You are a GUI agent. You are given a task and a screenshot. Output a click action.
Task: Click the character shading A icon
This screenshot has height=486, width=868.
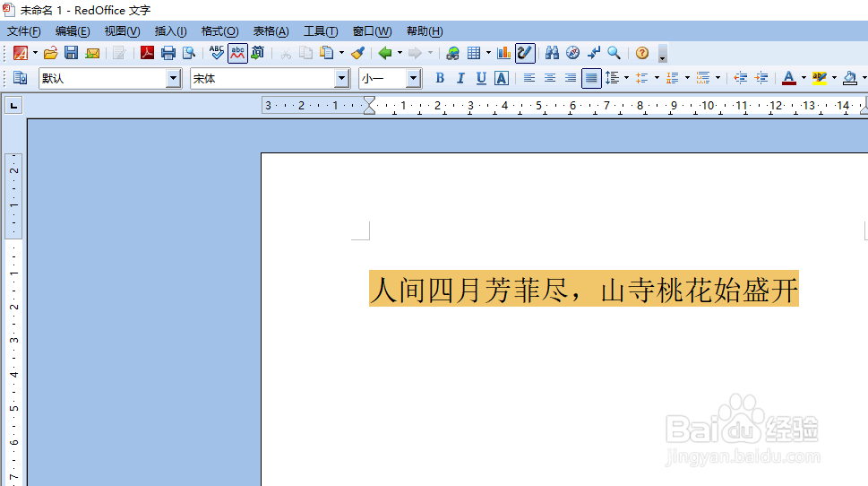[502, 78]
